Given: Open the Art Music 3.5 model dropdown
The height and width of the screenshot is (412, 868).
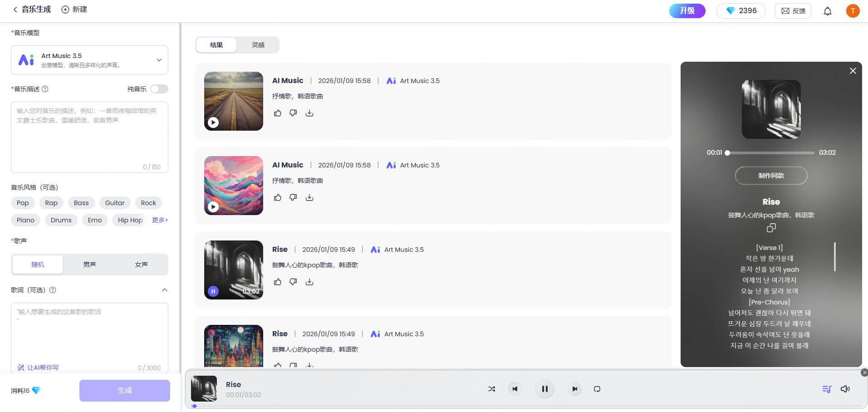Looking at the screenshot, I should [x=159, y=59].
